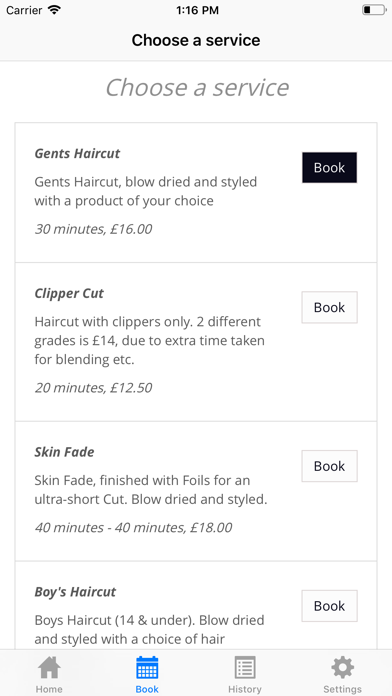Book the Skin Fade service
The width and height of the screenshot is (392, 696).
click(x=329, y=466)
